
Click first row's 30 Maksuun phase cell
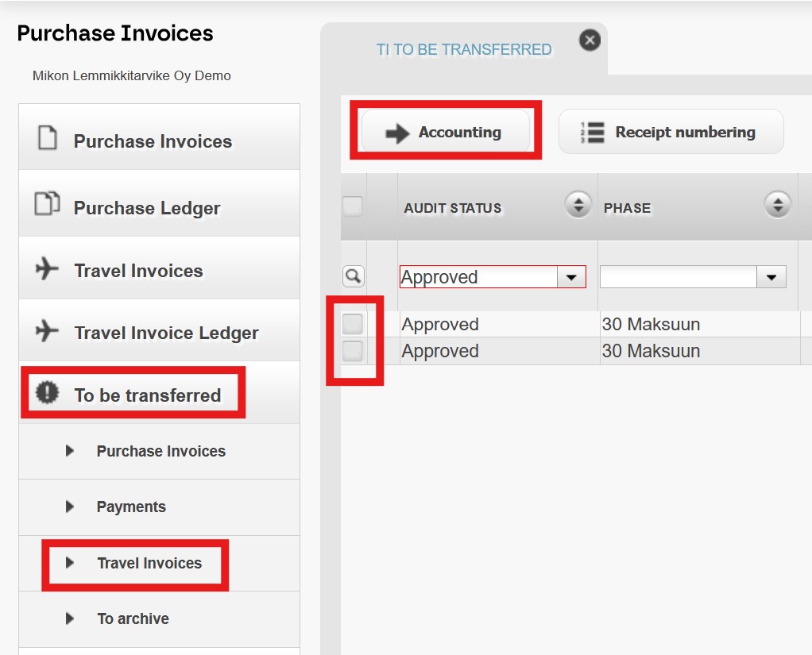point(700,325)
